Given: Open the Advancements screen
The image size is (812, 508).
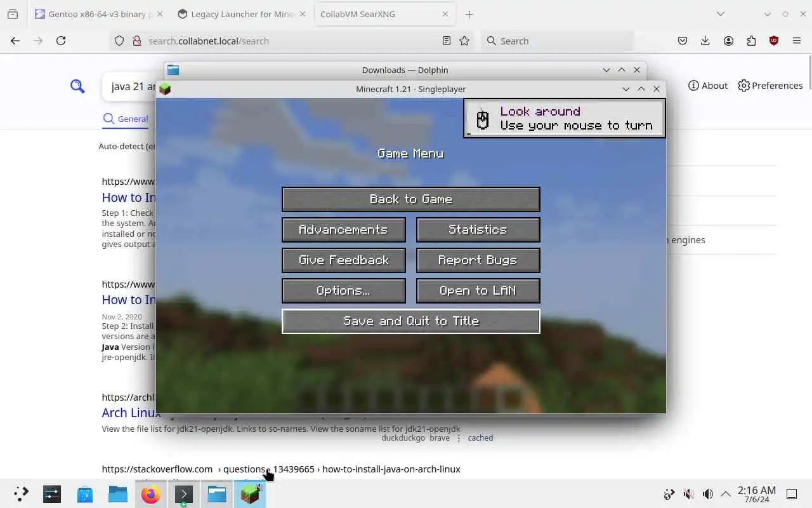Looking at the screenshot, I should pyautogui.click(x=343, y=230).
